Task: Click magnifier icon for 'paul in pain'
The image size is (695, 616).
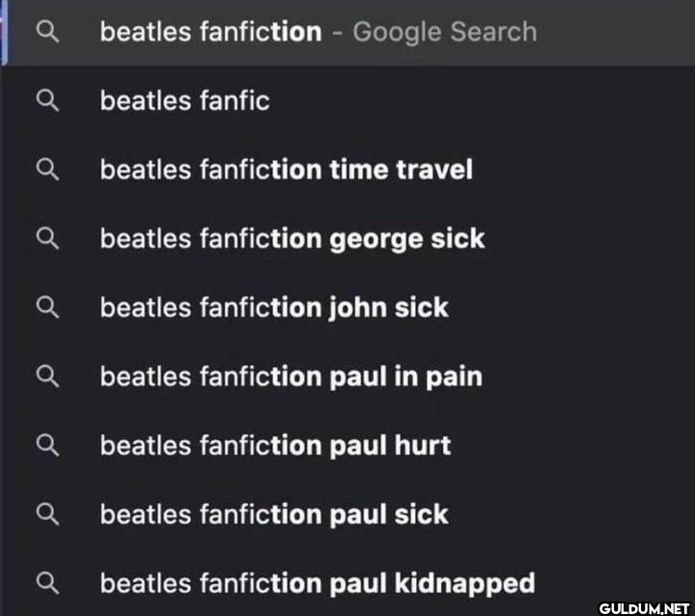Action: click(48, 377)
